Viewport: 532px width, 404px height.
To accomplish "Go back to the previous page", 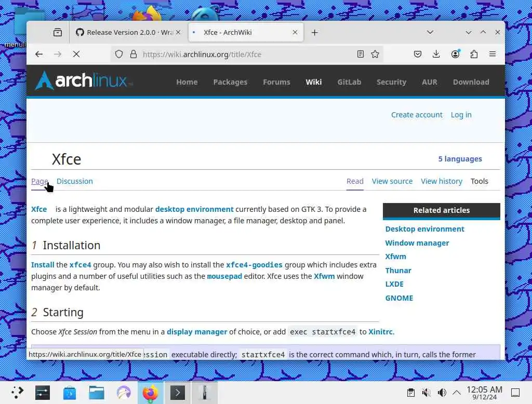I will pos(39,55).
